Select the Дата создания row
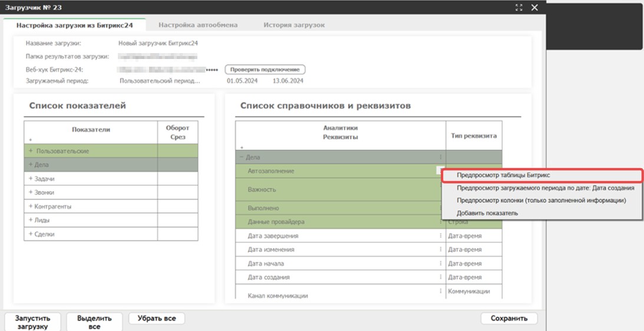 click(x=341, y=277)
